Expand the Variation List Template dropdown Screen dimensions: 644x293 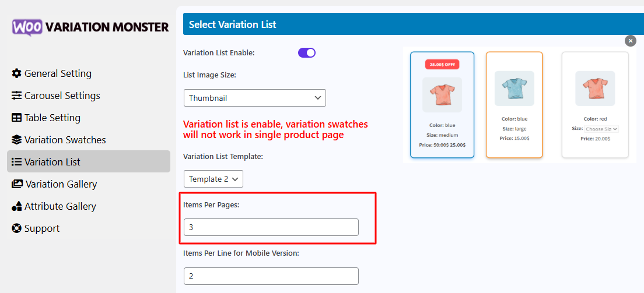[x=213, y=179]
